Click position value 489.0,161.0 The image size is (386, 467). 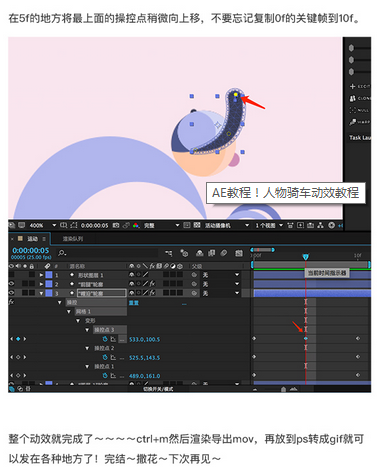(144, 376)
